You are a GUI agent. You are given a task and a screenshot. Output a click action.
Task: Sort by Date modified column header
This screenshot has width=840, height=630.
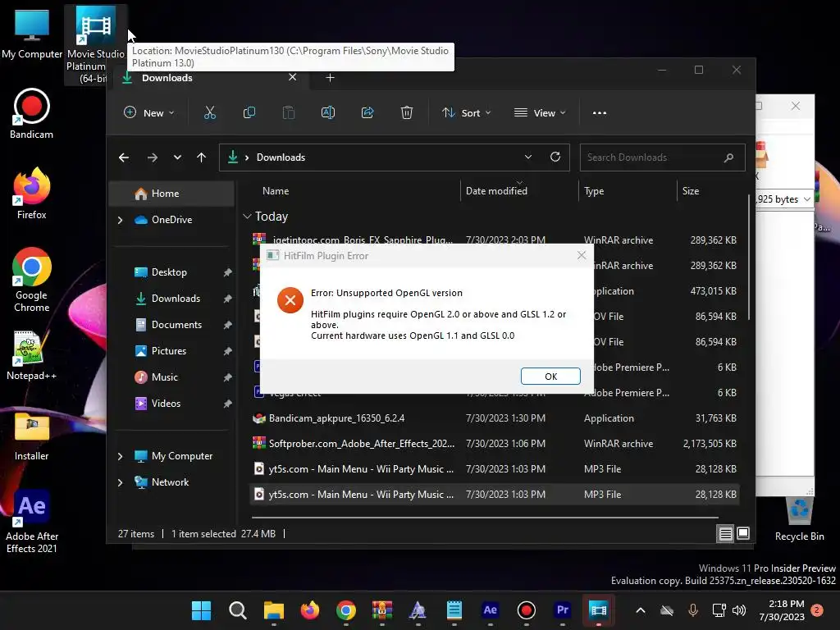point(519,190)
